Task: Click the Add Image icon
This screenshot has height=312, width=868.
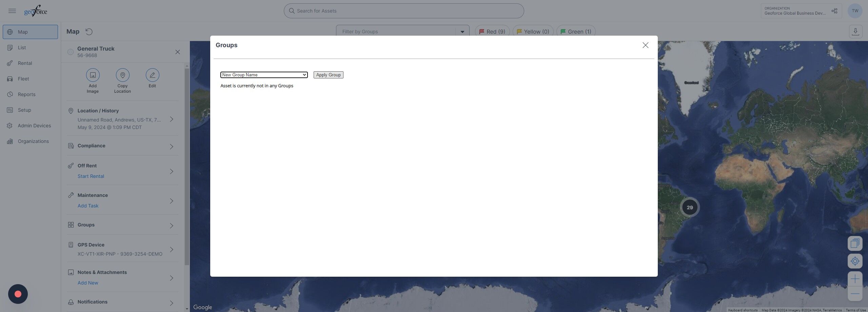Action: coord(93,75)
